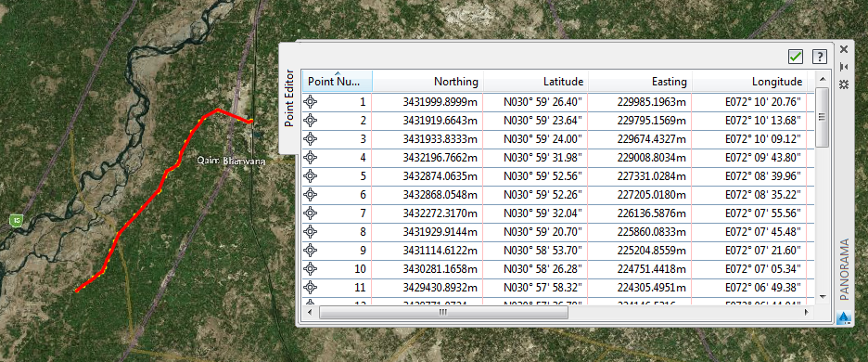Select point marker icon for point 8
The width and height of the screenshot is (868, 362).
[311, 232]
